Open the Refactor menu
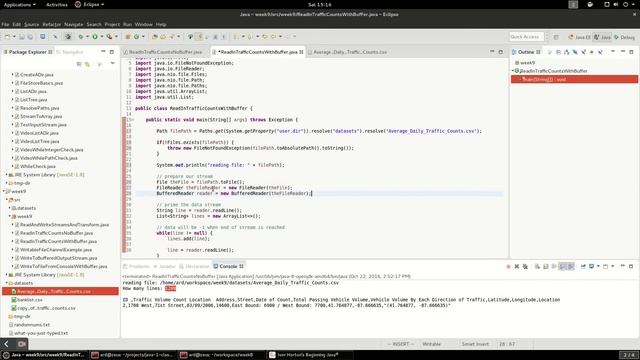The image size is (640, 360). coord(51,24)
